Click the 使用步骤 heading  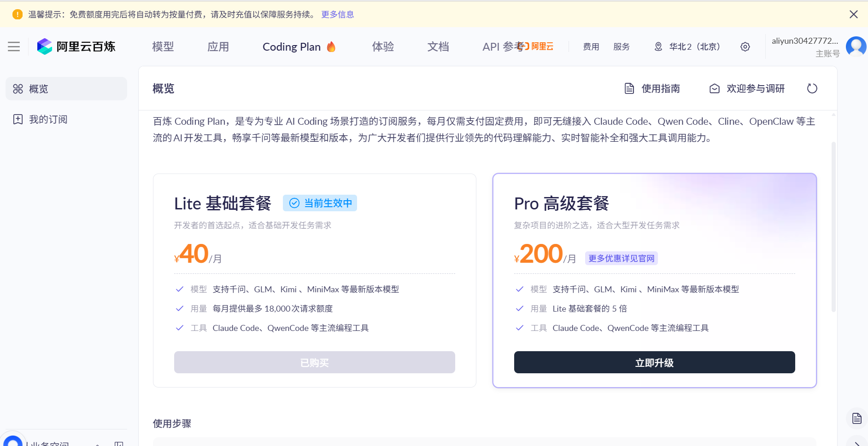pyautogui.click(x=172, y=423)
